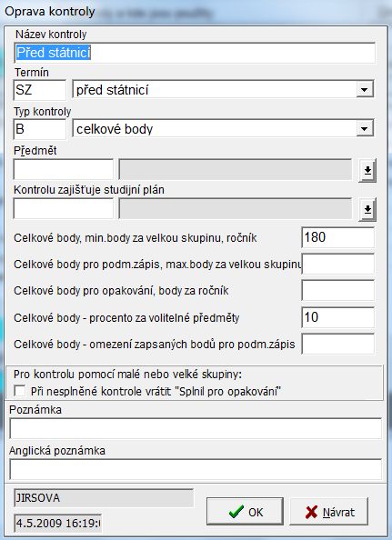392x540 pixels.
Task: Focus the podm.zápis max body field
Action: [x=338, y=264]
